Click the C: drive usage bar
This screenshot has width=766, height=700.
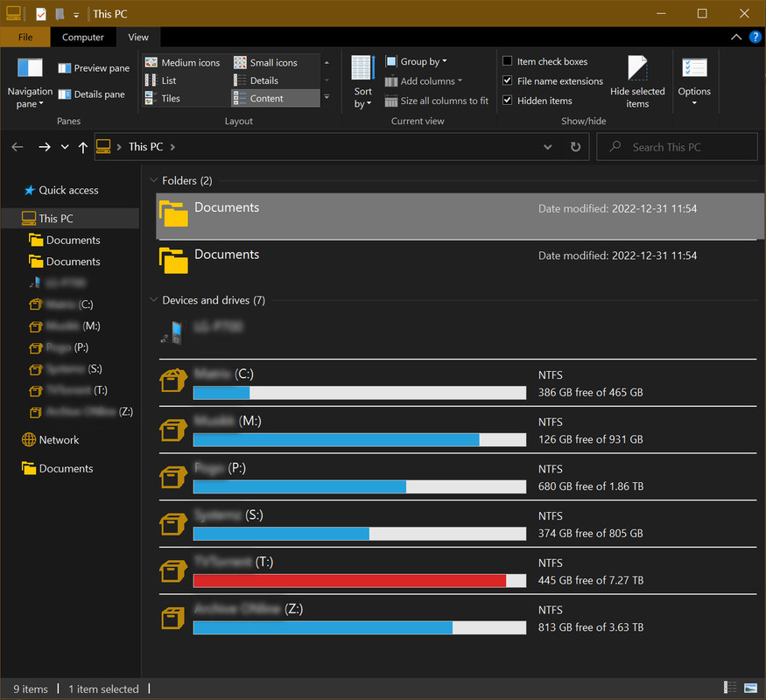[x=360, y=393]
